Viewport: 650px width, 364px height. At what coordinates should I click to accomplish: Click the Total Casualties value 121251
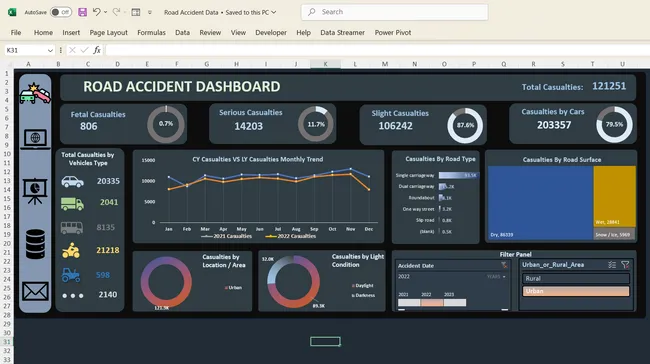click(609, 86)
